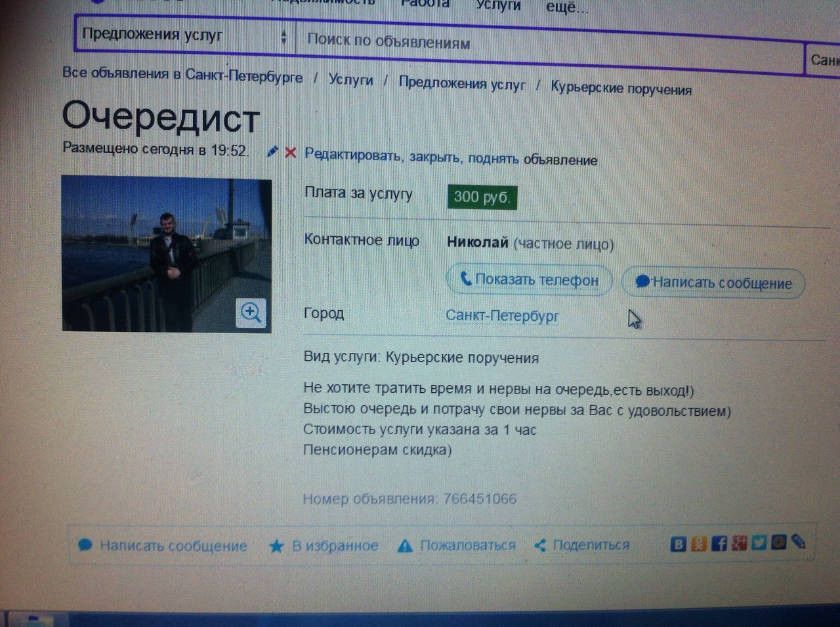Image resolution: width=840 pixels, height=627 pixels.
Task: Open the Услуги breadcrumb link
Action: tap(350, 80)
